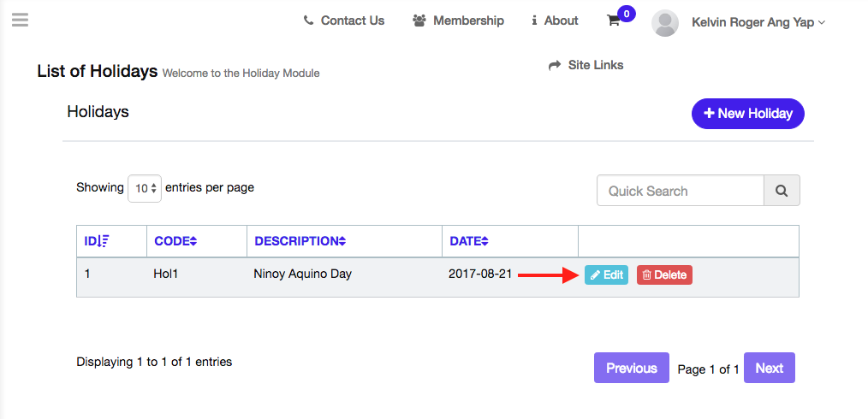868x419 pixels.
Task: Click the share arrow icon near Site Links
Action: [x=555, y=65]
